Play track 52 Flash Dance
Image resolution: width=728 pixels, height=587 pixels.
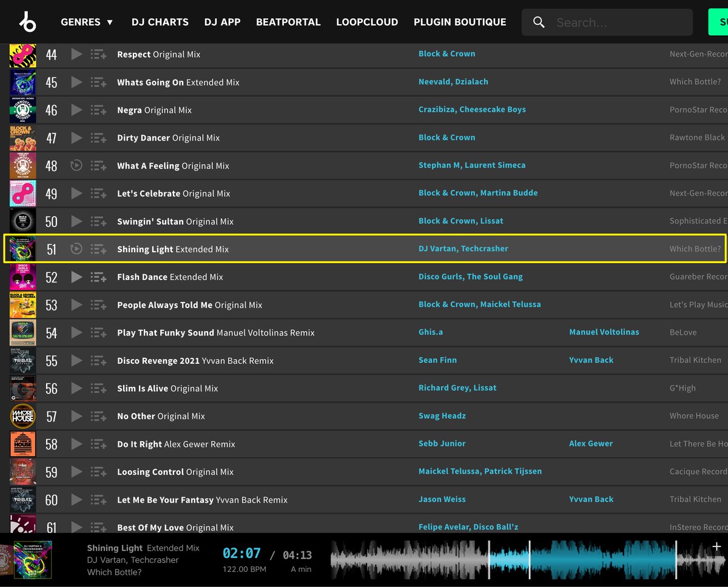coord(76,277)
